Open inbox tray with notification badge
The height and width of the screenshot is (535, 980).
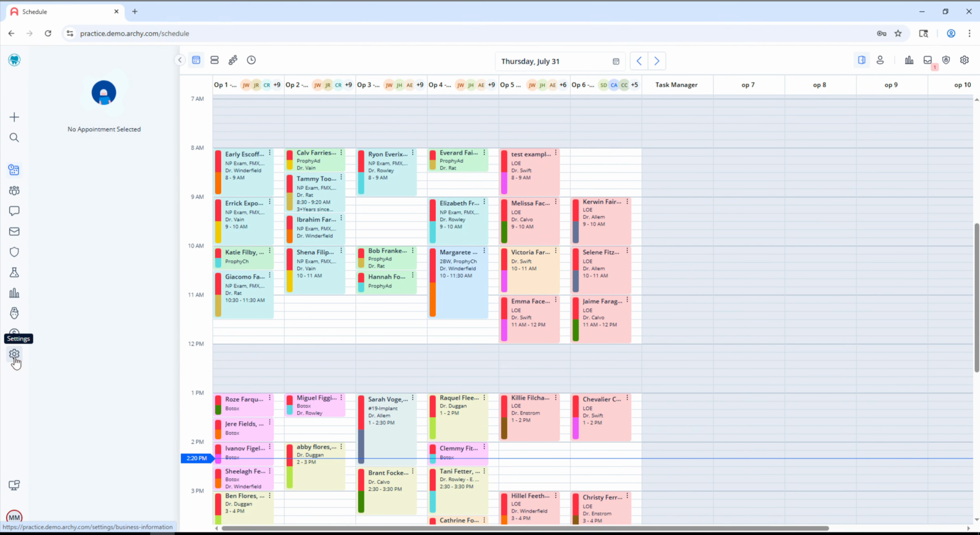coord(928,60)
